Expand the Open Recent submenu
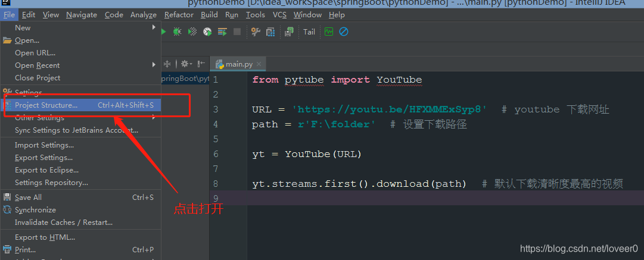The width and height of the screenshot is (644, 260). [80, 65]
